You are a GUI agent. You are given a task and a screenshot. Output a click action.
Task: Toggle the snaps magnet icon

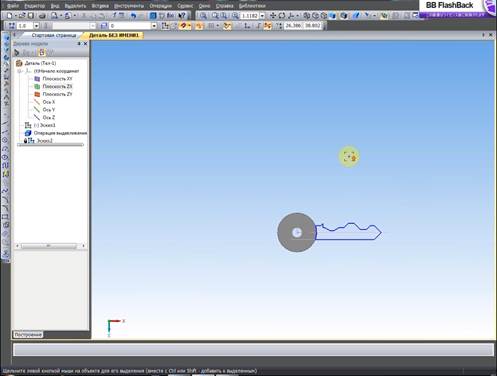[183, 26]
